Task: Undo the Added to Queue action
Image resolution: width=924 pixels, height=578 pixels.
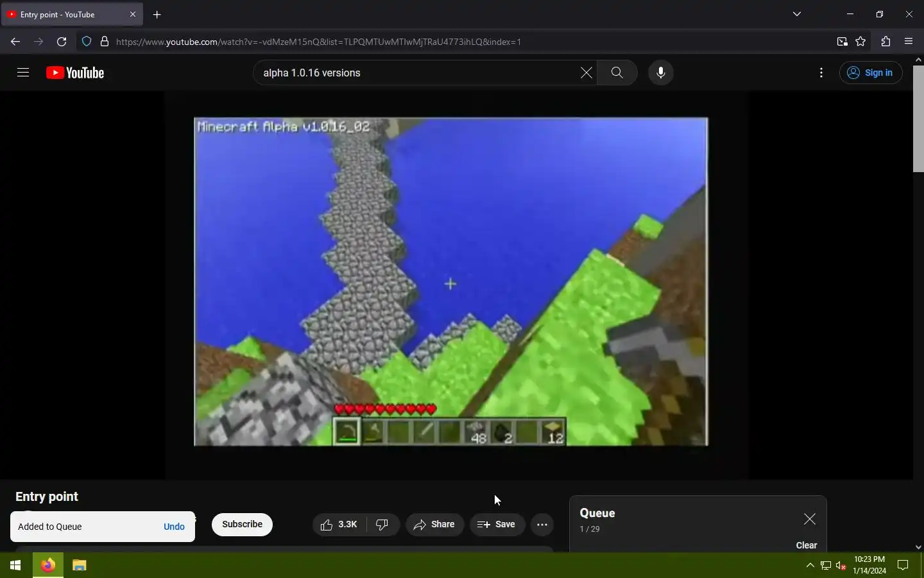Action: tap(174, 527)
